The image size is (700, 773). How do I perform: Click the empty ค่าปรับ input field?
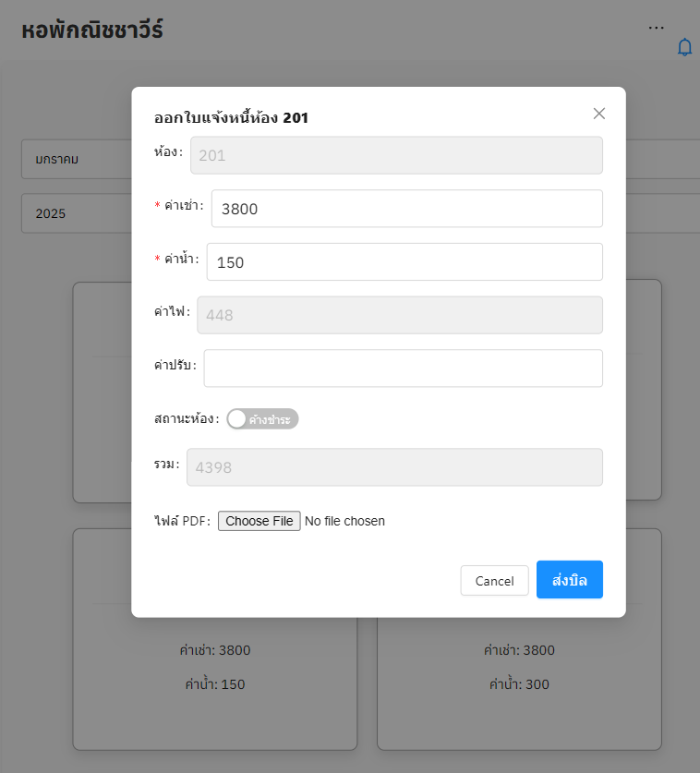403,368
